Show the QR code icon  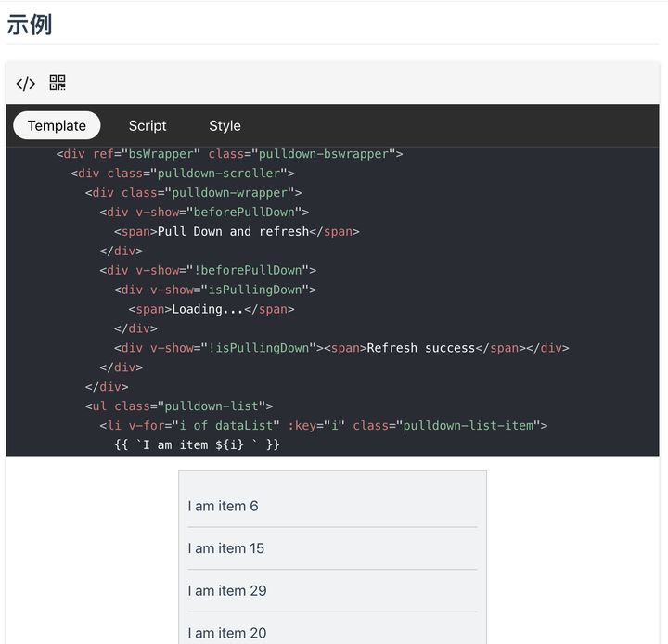pyautogui.click(x=58, y=83)
